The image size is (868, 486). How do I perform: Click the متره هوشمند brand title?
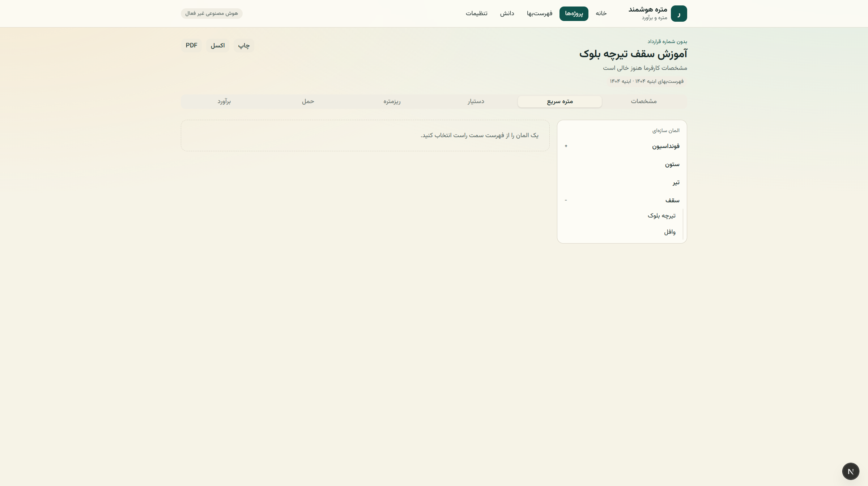click(648, 9)
